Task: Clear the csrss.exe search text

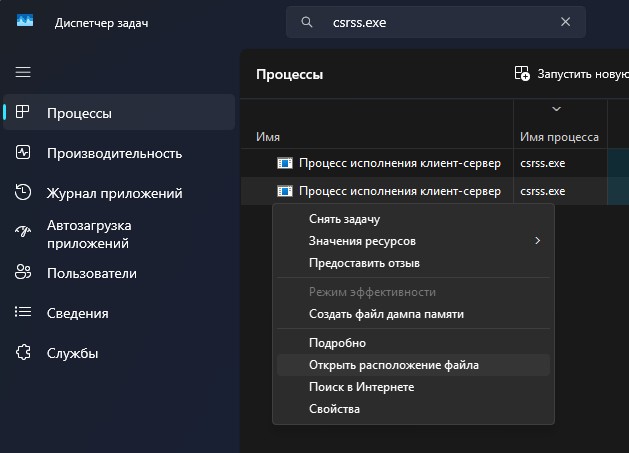Action: tap(565, 22)
